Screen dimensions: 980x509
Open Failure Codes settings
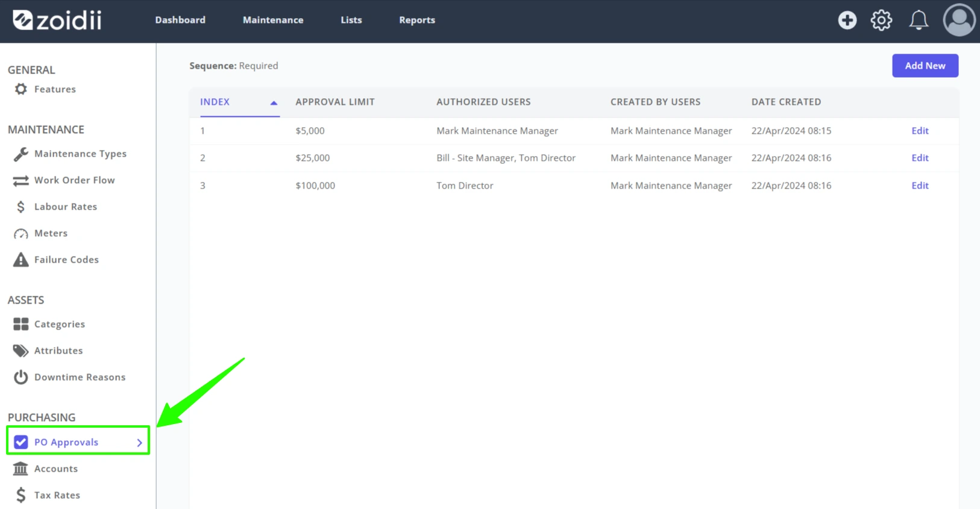coord(66,260)
